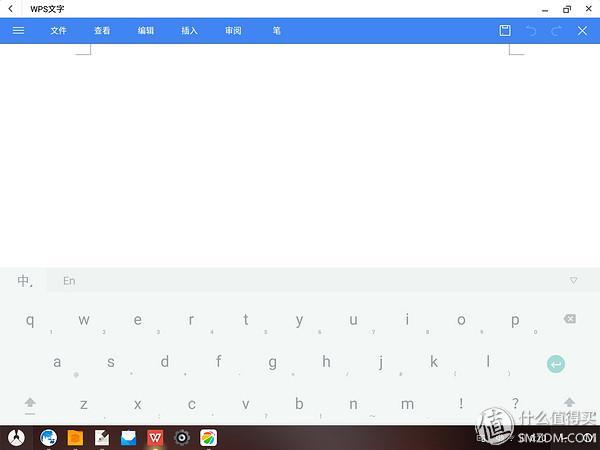Tap the green enter key
The image size is (600, 450).
click(556, 364)
